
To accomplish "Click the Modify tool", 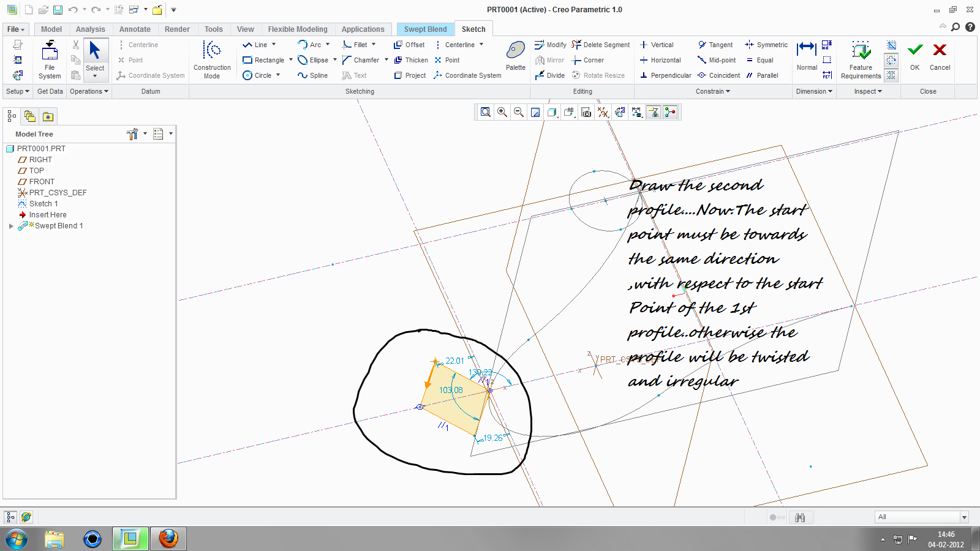I will click(x=550, y=45).
